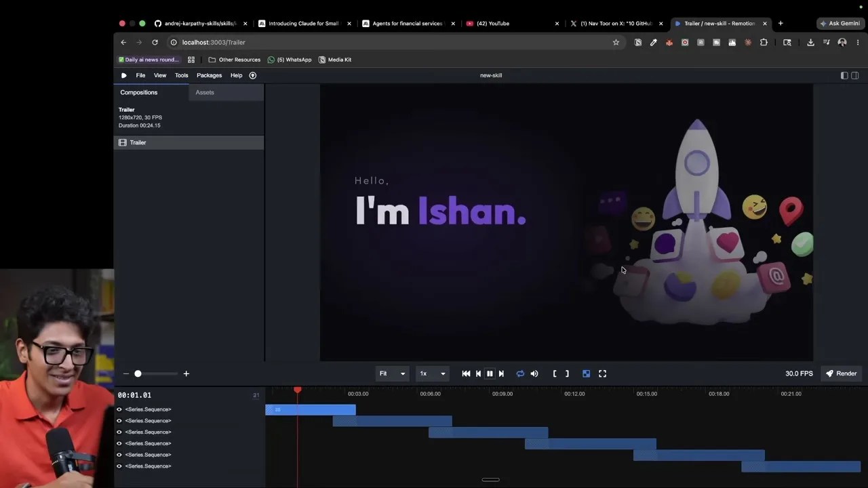868x488 pixels.
Task: Open the Chrome extensions puzzle icon
Action: (764, 42)
